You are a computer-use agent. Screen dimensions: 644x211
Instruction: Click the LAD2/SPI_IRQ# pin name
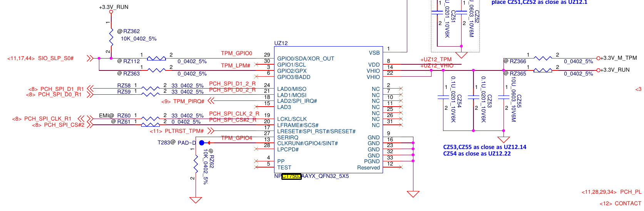[x=297, y=101]
